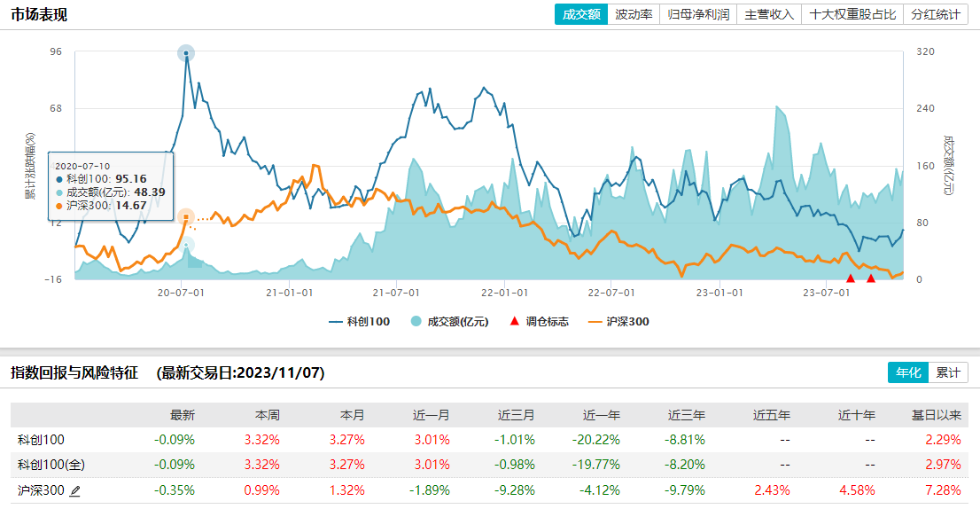The width and height of the screenshot is (980, 509).
Task: Select the 主营收入 tab
Action: [769, 15]
